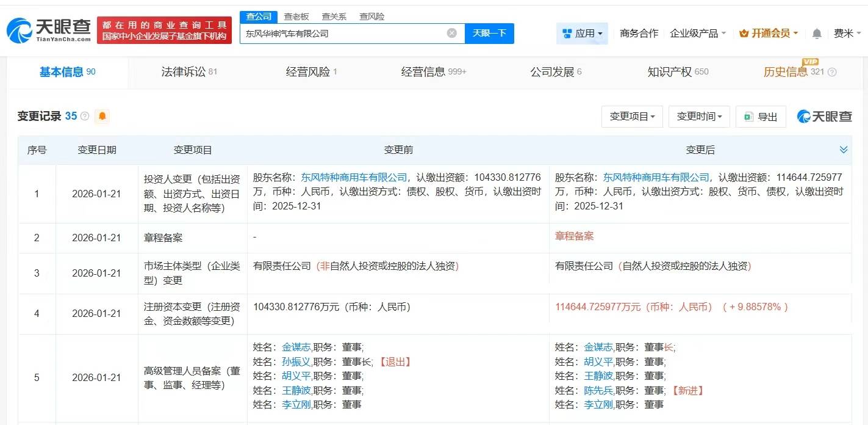Collapse the table using the double chevron icon

pyautogui.click(x=844, y=149)
